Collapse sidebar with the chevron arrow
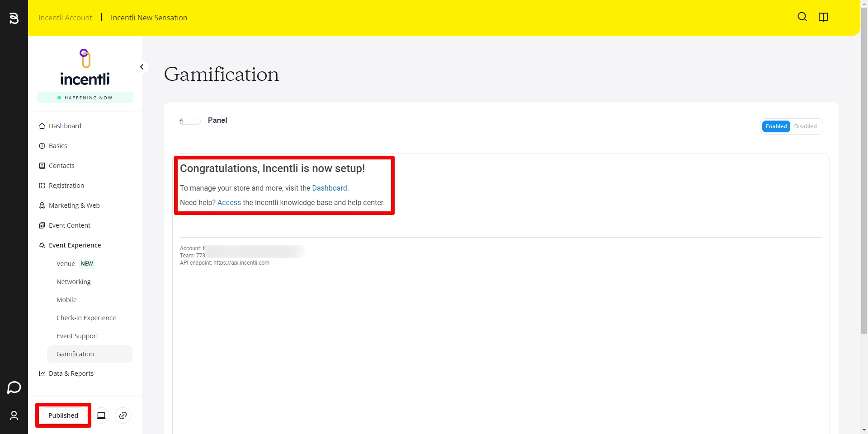Viewport: 868px width, 434px height. pyautogui.click(x=142, y=67)
